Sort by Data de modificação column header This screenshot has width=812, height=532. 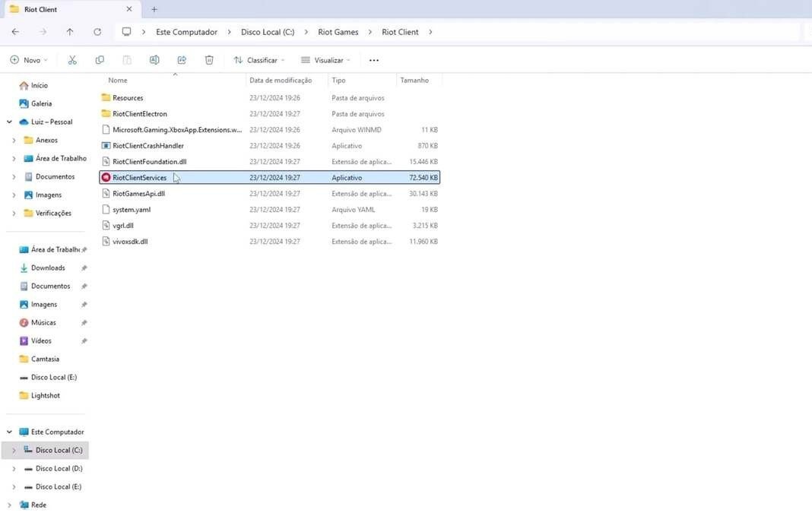pos(281,81)
